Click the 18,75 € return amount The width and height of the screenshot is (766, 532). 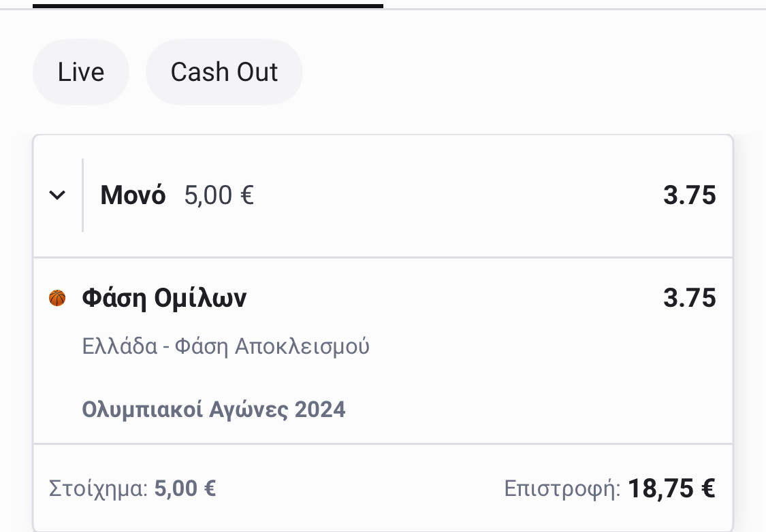[x=671, y=488]
